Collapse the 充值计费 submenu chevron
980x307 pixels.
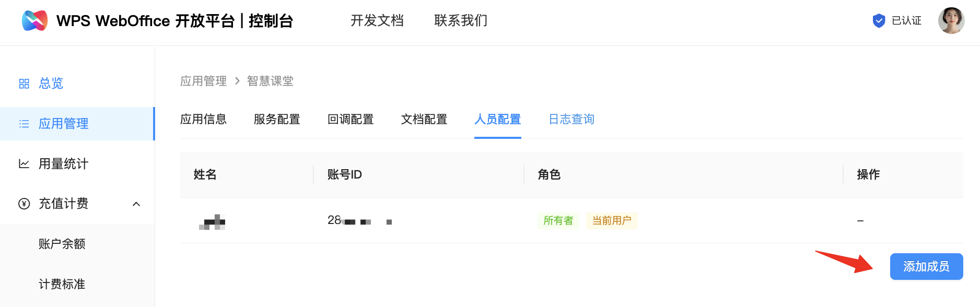click(x=136, y=204)
